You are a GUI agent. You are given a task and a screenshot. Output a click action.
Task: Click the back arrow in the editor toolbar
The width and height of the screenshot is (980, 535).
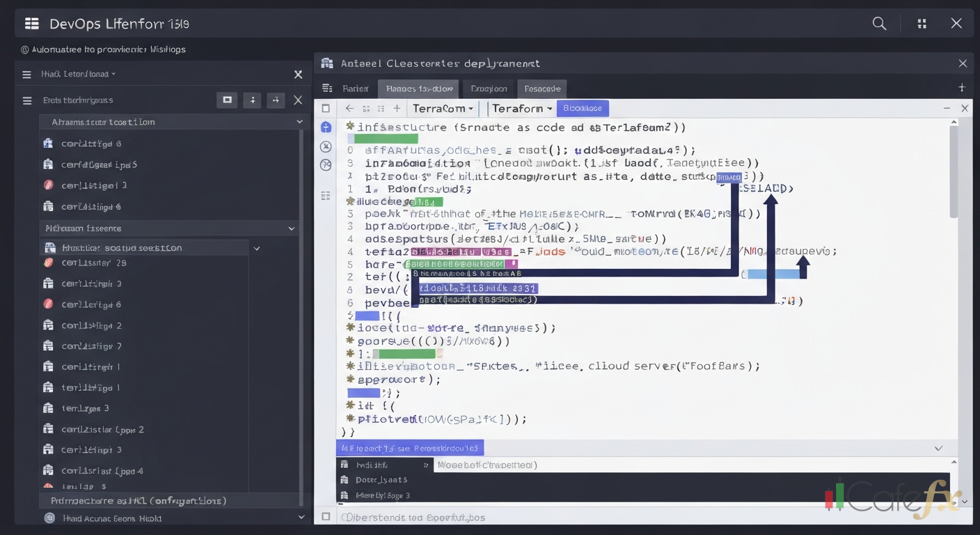point(349,109)
